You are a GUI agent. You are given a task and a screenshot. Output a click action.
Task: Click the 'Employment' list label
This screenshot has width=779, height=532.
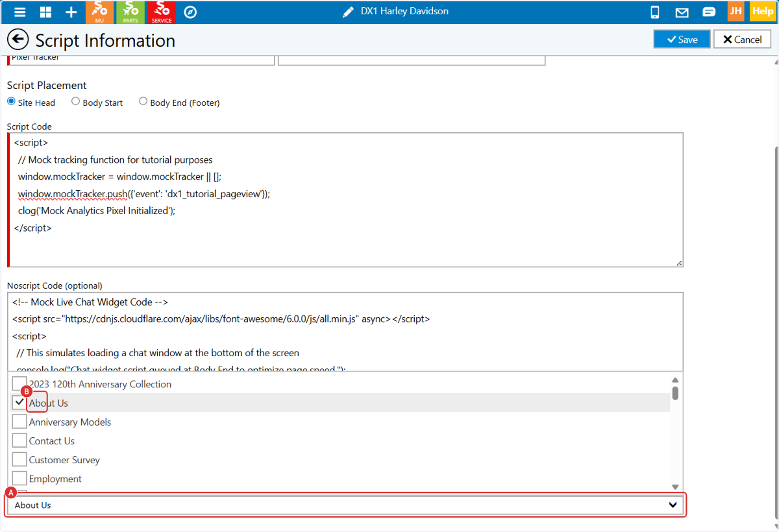pos(55,479)
